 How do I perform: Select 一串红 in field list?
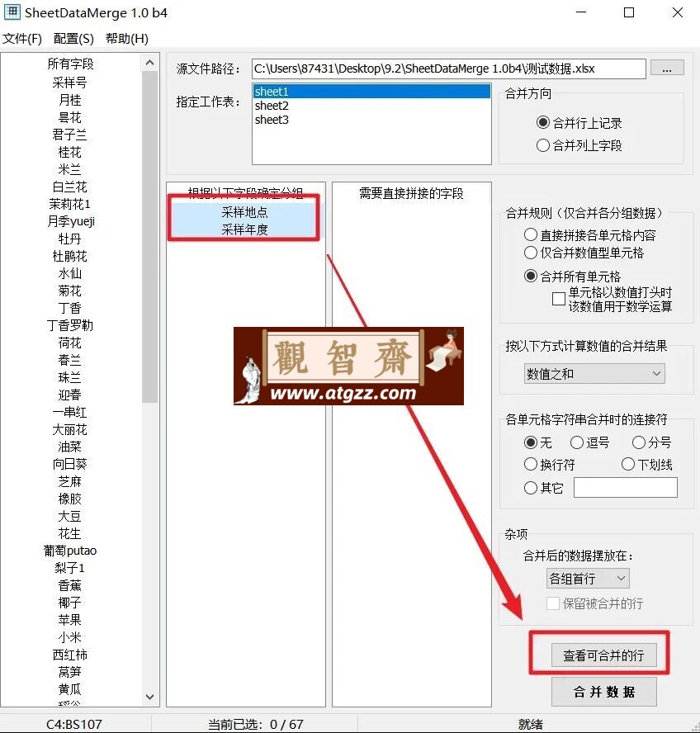[70, 413]
